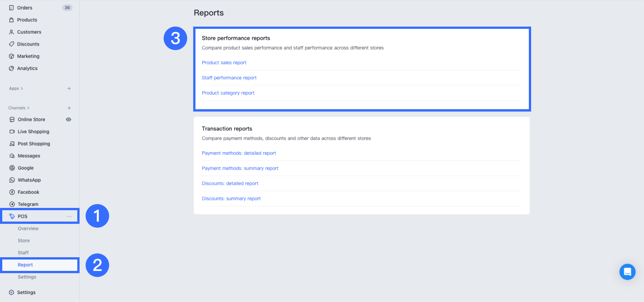Viewport: 644px width, 302px height.
Task: Expand the Apps section chevron
Action: (x=22, y=88)
